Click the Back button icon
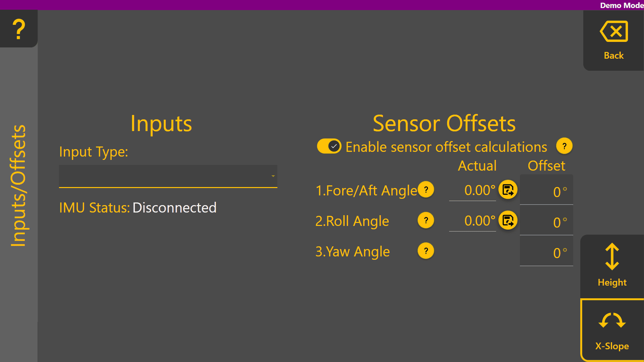 tap(613, 32)
